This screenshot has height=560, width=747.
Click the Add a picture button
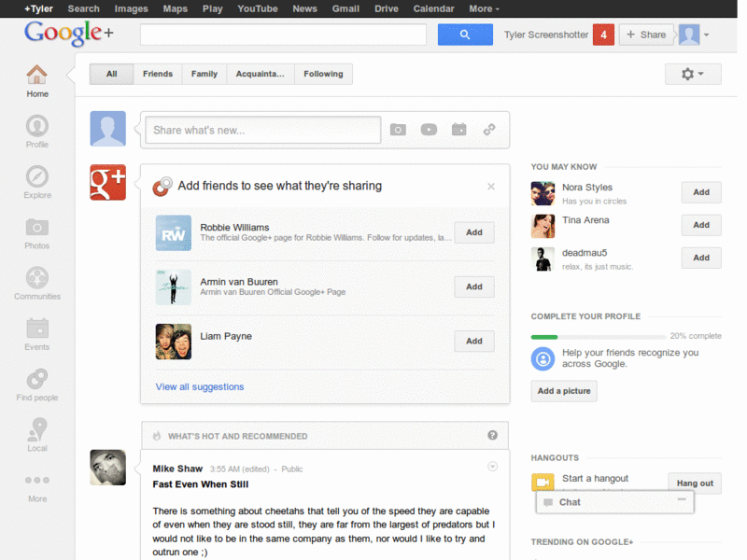pos(564,391)
